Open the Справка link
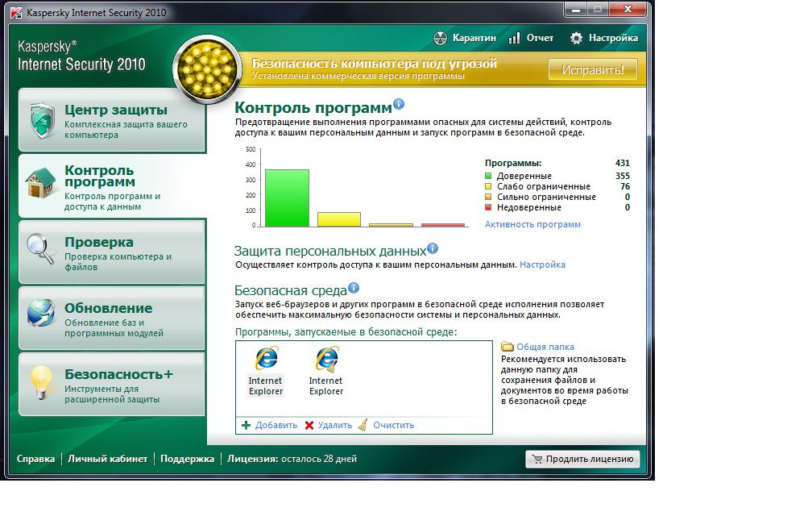This screenshot has width=812, height=508. tap(35, 459)
